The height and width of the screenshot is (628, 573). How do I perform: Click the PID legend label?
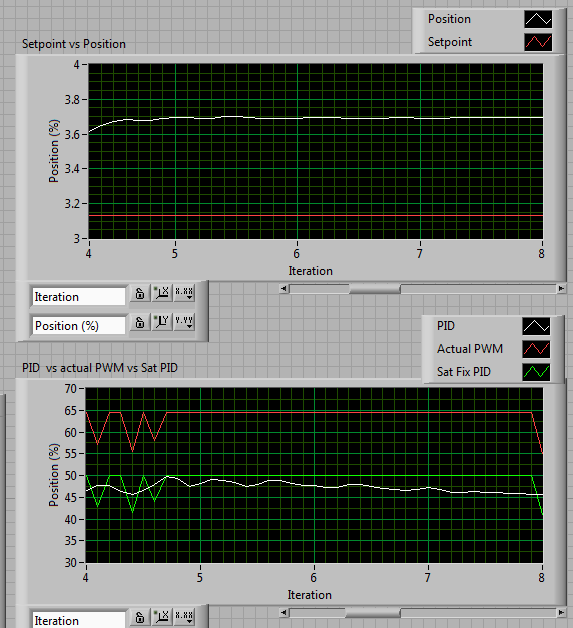coord(446,326)
